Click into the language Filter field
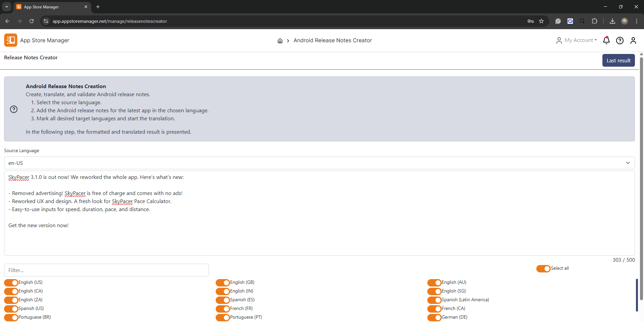This screenshot has width=644, height=322. (x=106, y=270)
